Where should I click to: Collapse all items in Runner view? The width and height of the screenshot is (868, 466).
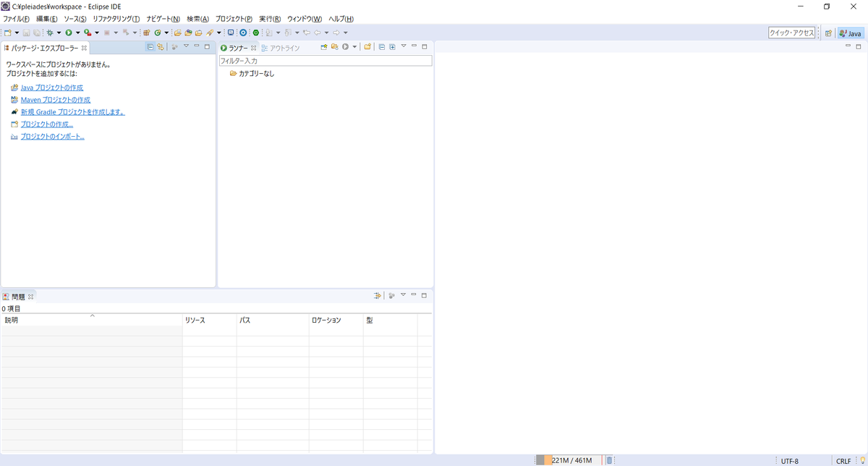pyautogui.click(x=382, y=47)
